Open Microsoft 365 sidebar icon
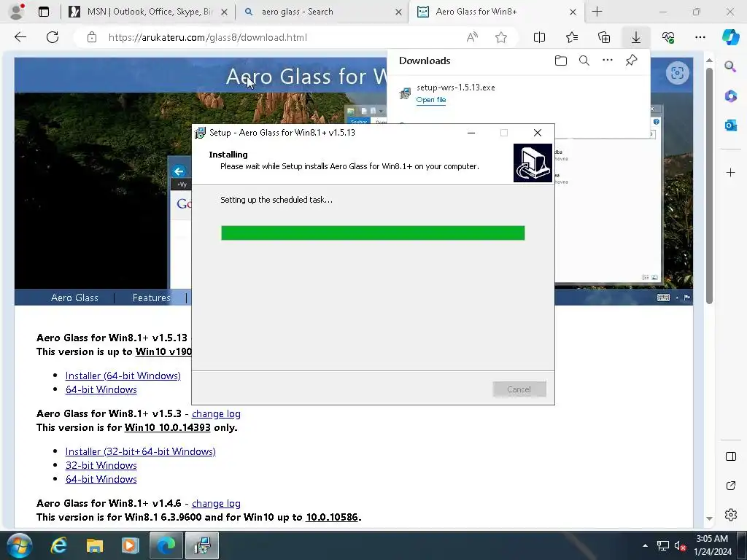 [x=730, y=96]
